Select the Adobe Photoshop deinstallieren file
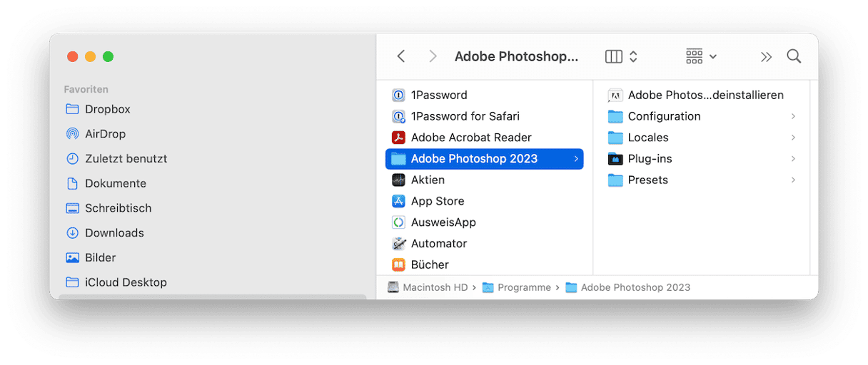The image size is (868, 365). (696, 95)
